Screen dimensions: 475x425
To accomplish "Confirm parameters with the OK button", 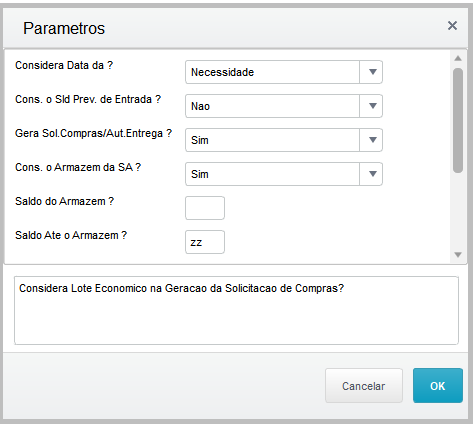I will tap(438, 386).
